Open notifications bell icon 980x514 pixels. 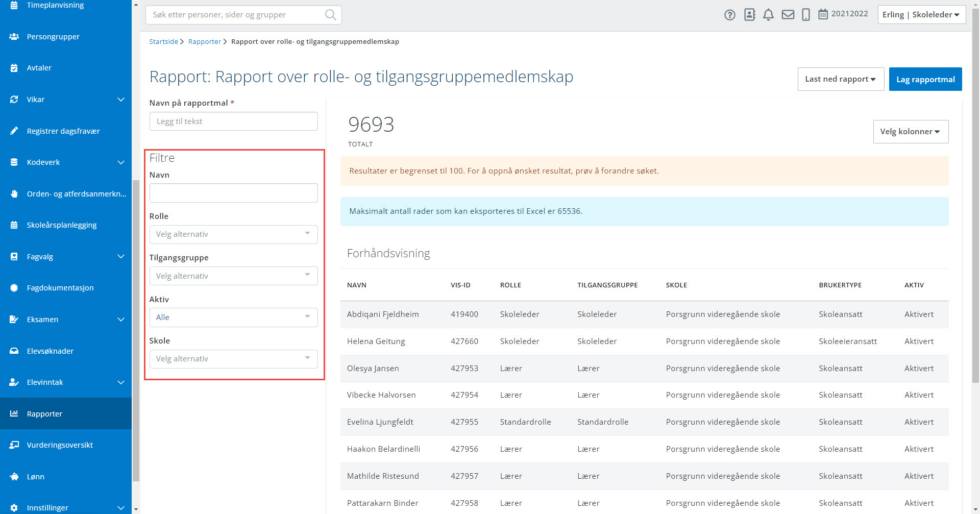(x=768, y=15)
